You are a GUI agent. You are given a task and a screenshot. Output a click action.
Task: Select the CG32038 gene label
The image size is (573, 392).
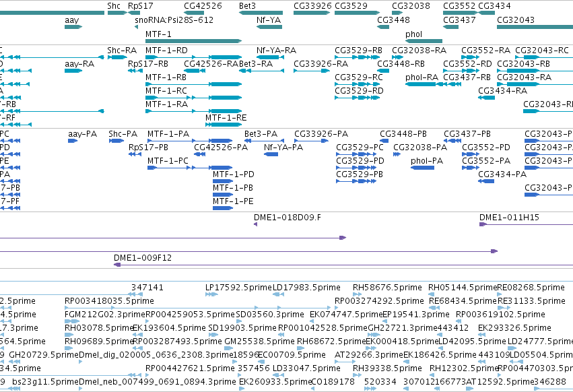tap(411, 6)
